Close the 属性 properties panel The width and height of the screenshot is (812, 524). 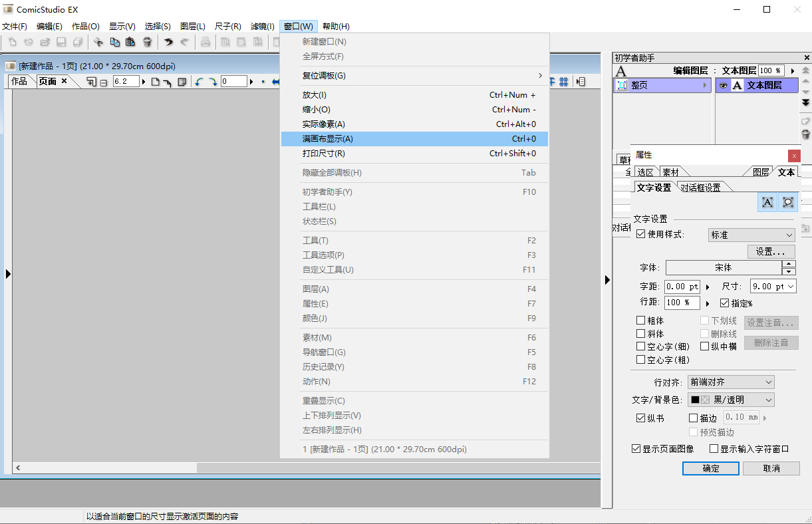coord(794,156)
